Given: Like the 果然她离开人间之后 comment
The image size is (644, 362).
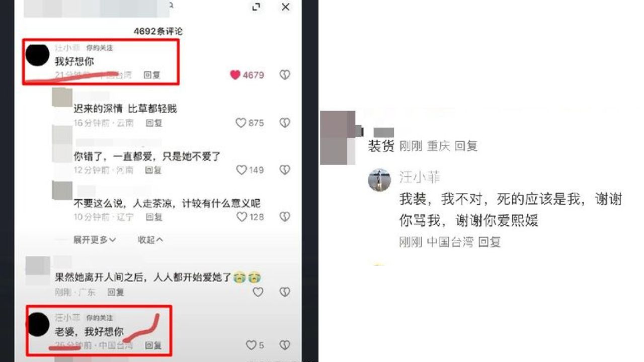Looking at the screenshot, I should pos(258,292).
